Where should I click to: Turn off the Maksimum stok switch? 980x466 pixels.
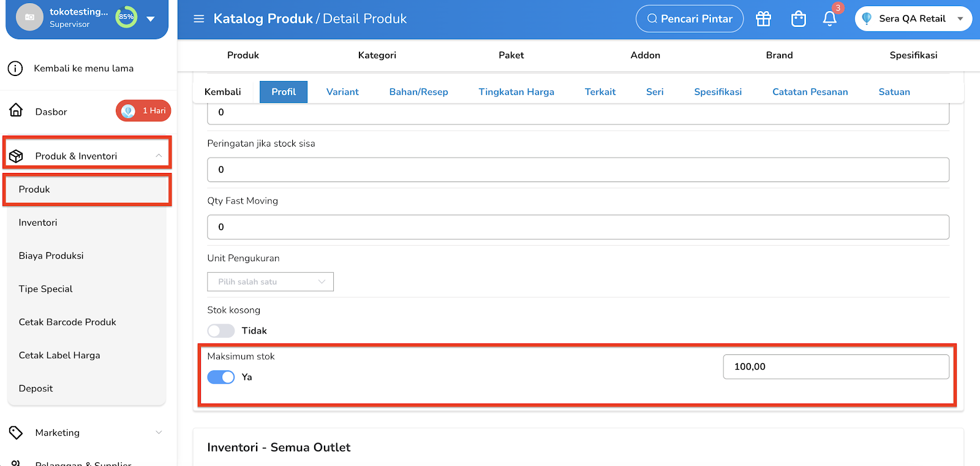[x=221, y=377]
